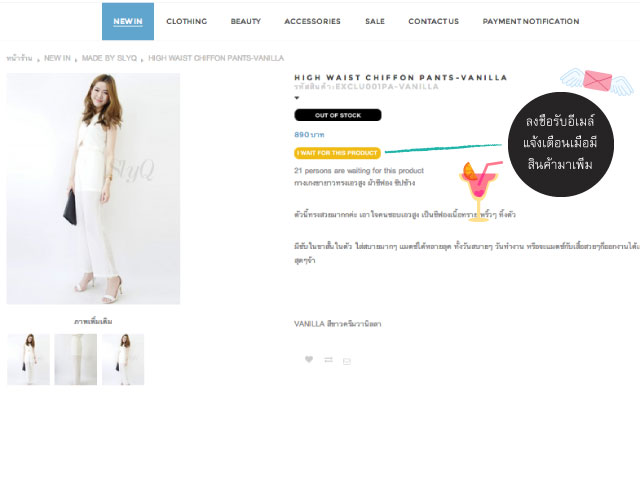
Task: Expand the small dropdown arrow under product code
Action: pyautogui.click(x=297, y=98)
